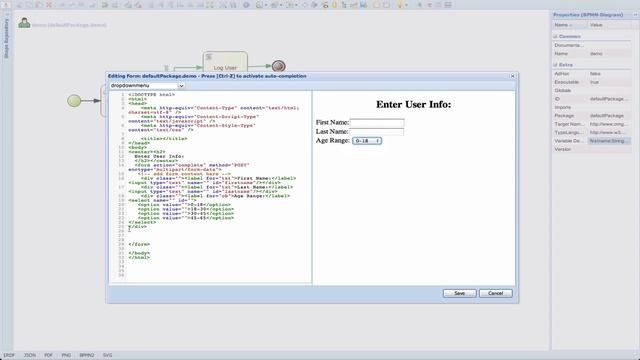This screenshot has width=640, height=360.
Task: Select the Imports property row
Action: pyautogui.click(x=592, y=107)
